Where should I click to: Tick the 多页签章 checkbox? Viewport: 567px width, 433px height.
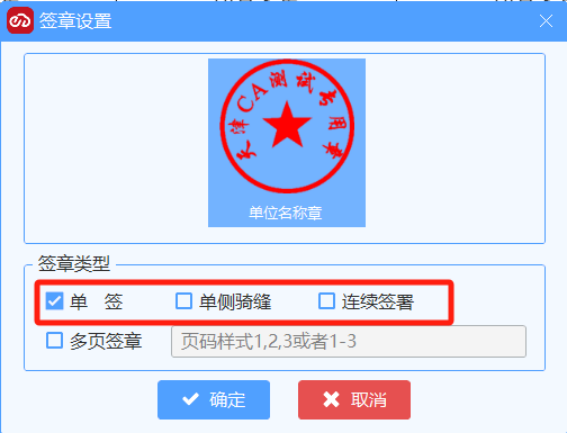point(55,340)
